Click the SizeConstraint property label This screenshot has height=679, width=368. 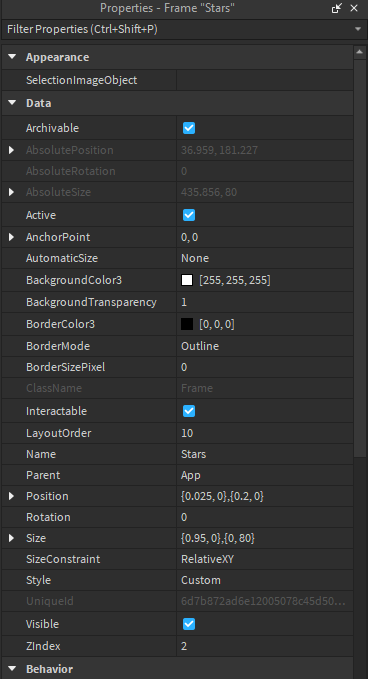(63, 559)
